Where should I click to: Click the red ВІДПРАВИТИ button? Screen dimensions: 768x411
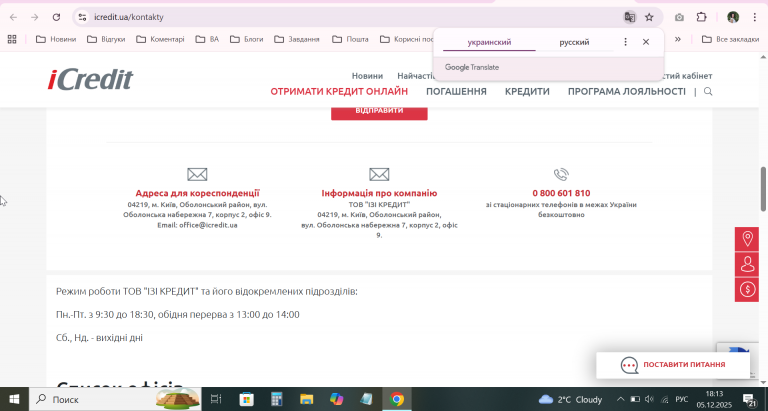click(x=379, y=113)
